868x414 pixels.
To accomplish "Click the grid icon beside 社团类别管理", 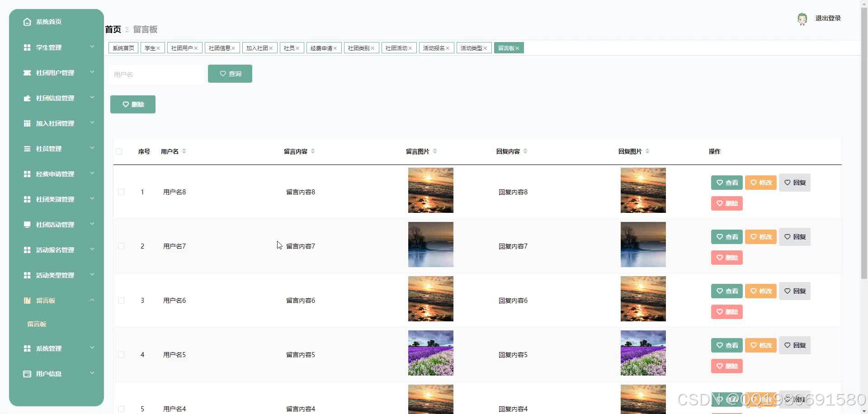I will point(27,199).
